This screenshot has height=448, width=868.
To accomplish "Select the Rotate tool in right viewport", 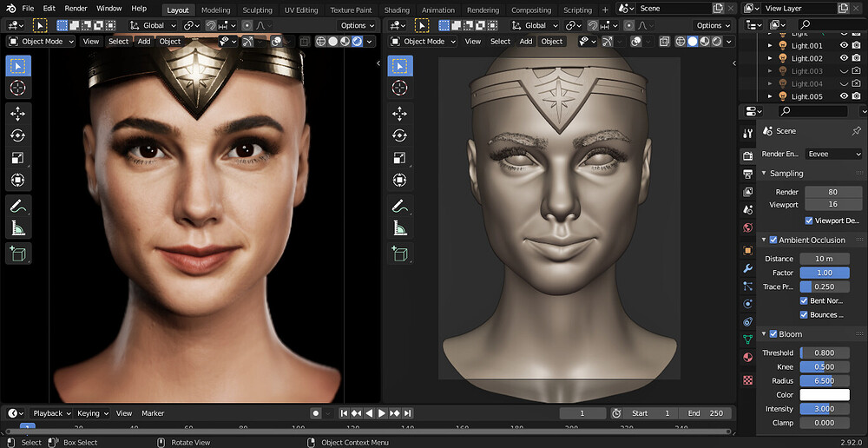I will click(x=399, y=135).
